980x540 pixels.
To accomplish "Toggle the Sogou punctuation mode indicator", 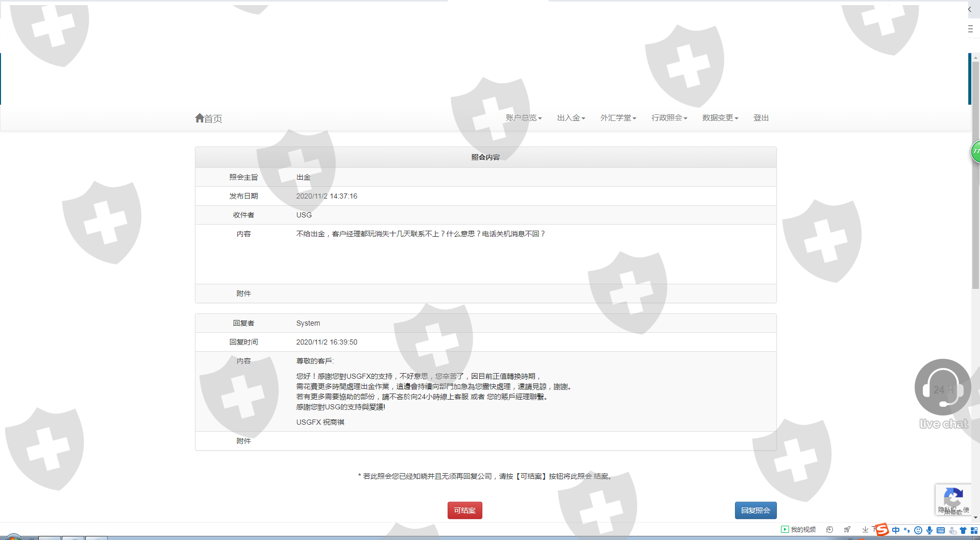I will point(907,530).
